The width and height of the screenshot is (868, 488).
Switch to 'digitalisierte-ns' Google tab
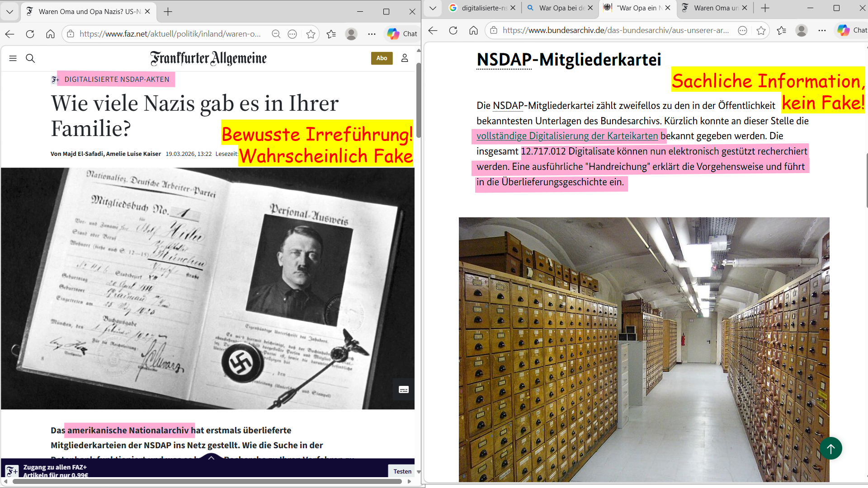click(x=483, y=8)
